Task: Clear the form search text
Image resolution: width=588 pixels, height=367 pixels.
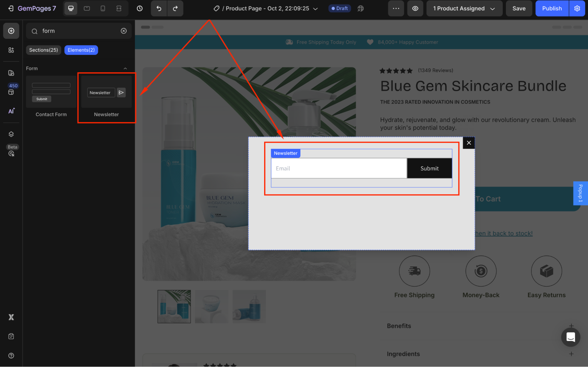Action: pos(124,31)
